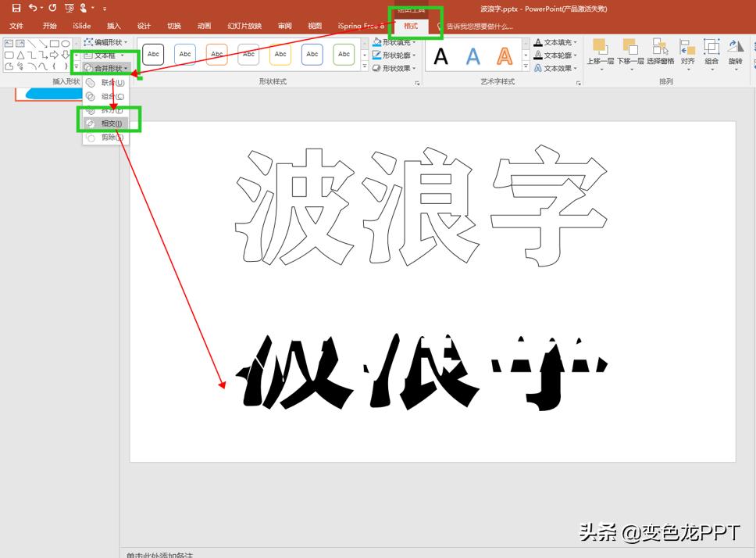Click the 选择窗格 (Selection Pane) icon
756x558 pixels.
(658, 45)
